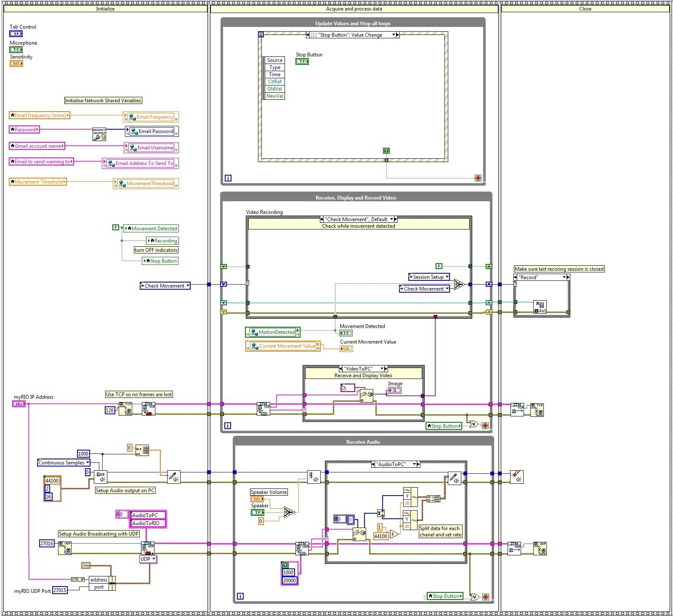This screenshot has width=673, height=616.
Task: Click the Email frequency (mins) local variable
Action: pos(40,115)
